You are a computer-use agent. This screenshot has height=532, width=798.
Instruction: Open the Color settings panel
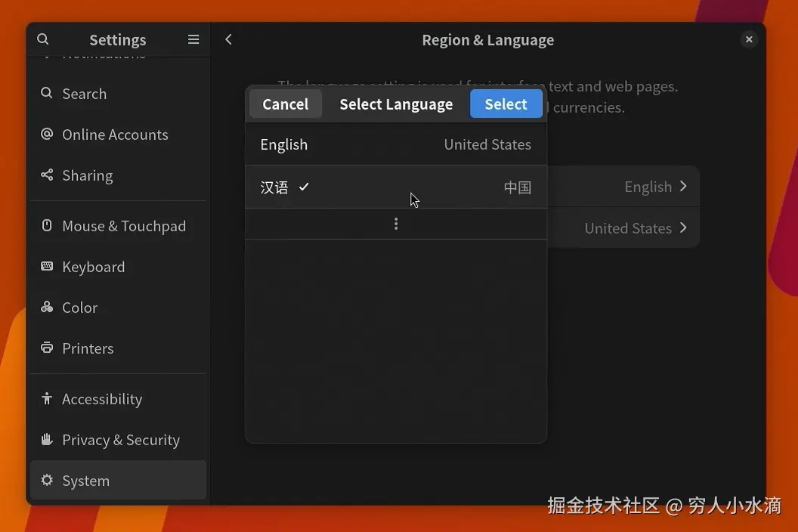point(118,308)
